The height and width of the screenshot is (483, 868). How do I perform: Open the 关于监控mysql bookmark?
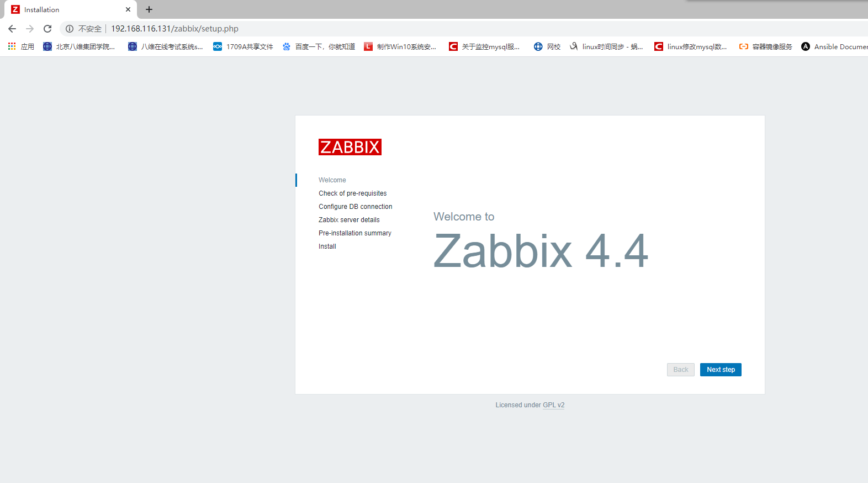484,46
